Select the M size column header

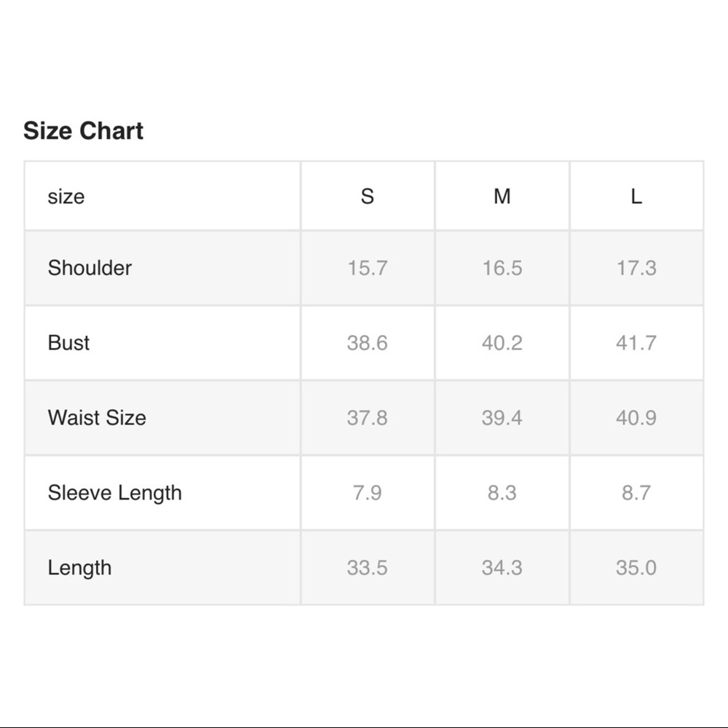point(502,197)
